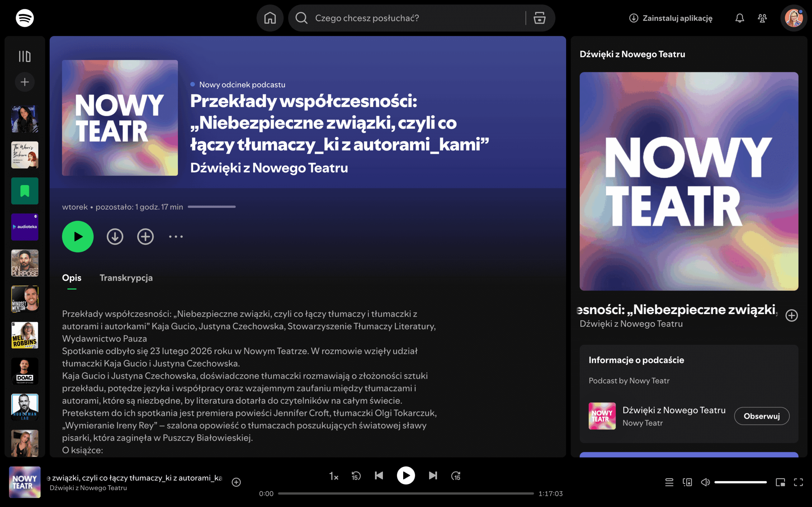Click the Obserwuj button

pos(761,416)
